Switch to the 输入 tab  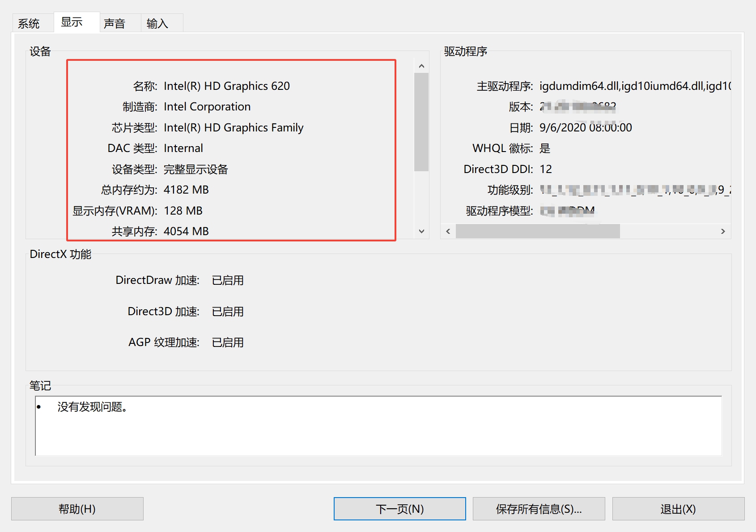[157, 22]
